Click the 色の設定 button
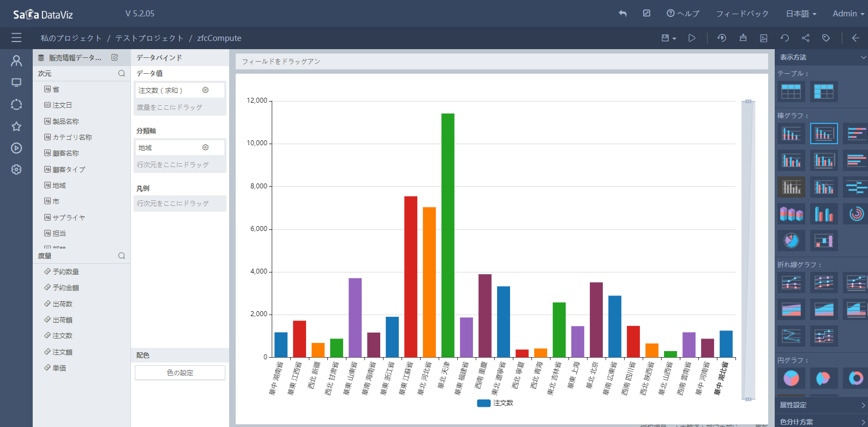The width and height of the screenshot is (868, 427). (x=180, y=373)
